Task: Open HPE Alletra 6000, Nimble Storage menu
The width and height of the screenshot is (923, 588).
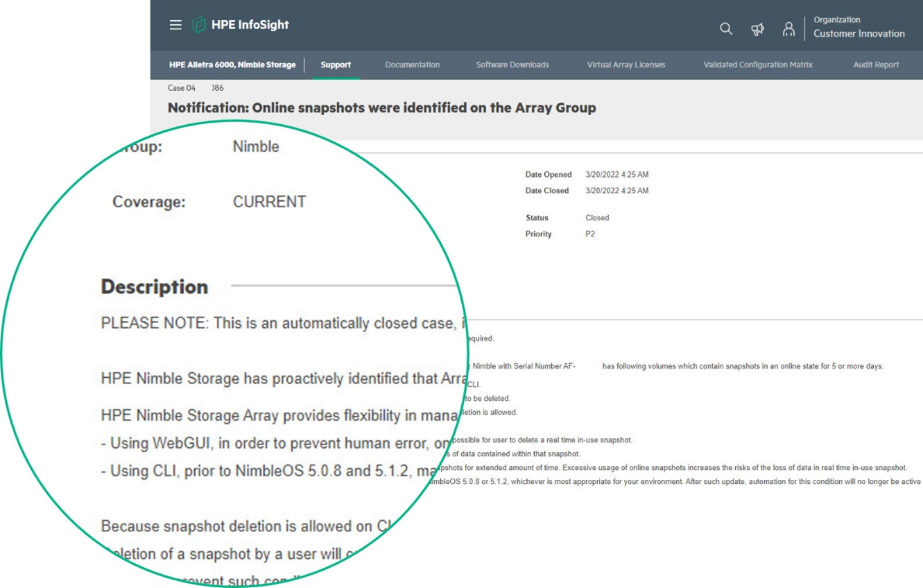Action: point(232,64)
